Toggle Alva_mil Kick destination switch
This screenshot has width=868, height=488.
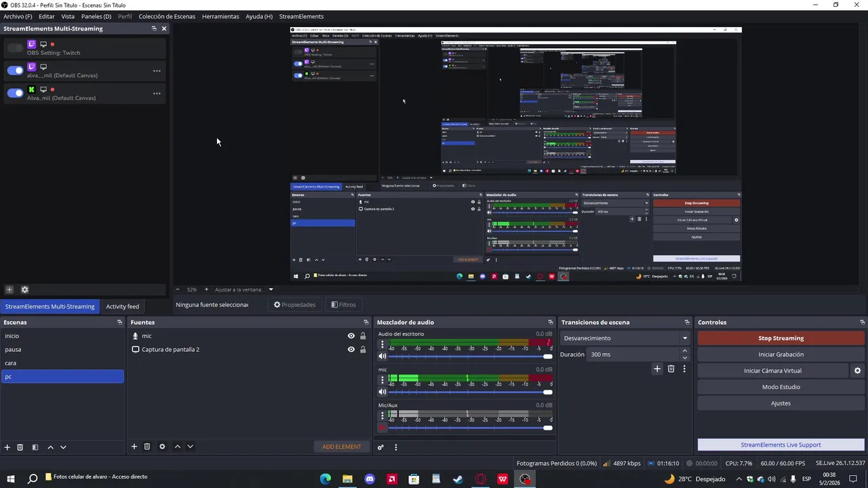tap(15, 93)
